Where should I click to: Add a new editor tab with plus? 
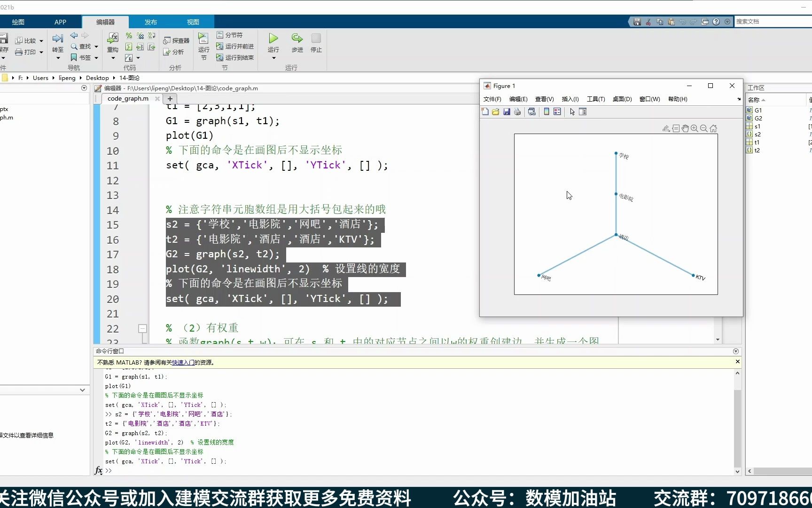(170, 98)
